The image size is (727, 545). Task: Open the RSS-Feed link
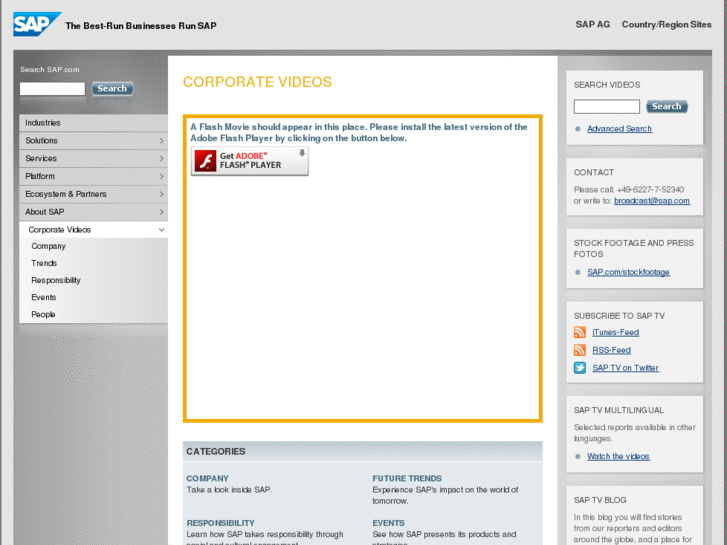pyautogui.click(x=611, y=350)
